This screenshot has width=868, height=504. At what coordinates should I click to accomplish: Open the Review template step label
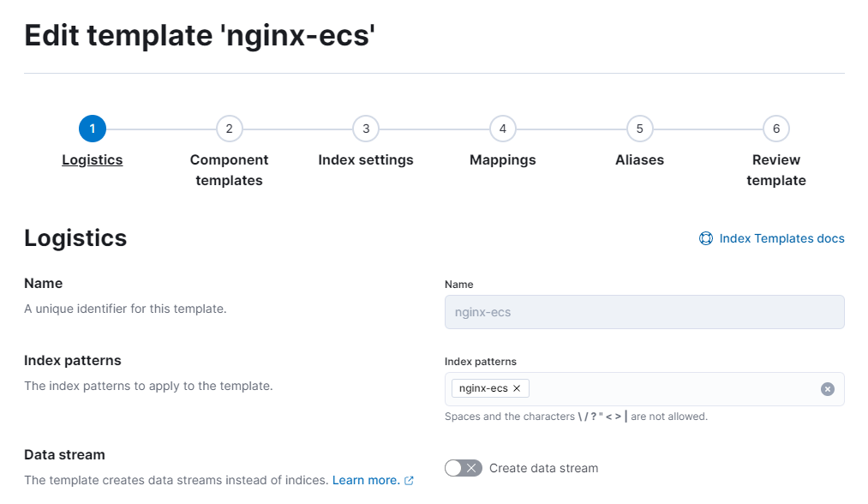[x=776, y=170]
